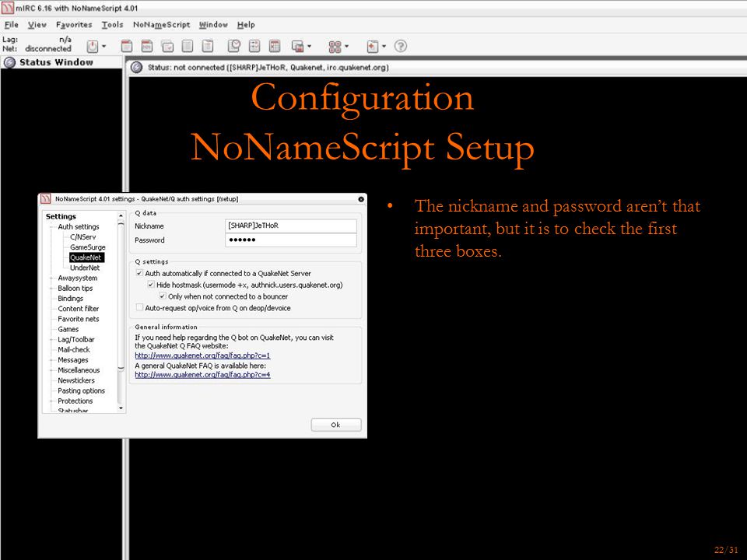Expand the Lag/Toolbar tree node

52,340
